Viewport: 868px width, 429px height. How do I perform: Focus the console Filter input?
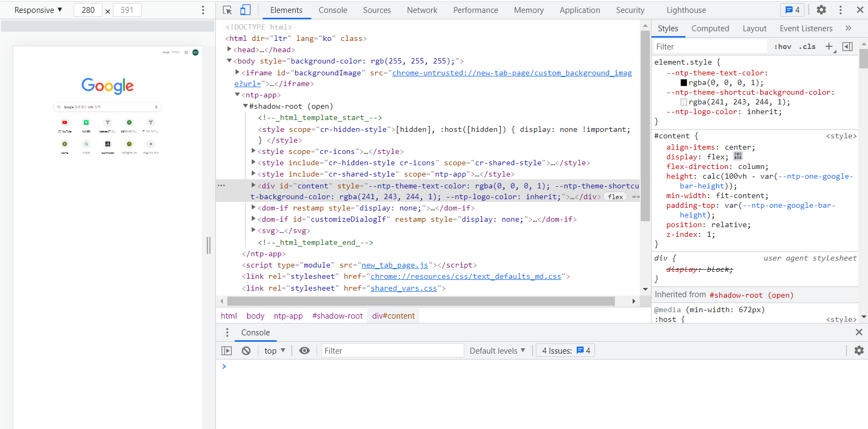pyautogui.click(x=392, y=350)
